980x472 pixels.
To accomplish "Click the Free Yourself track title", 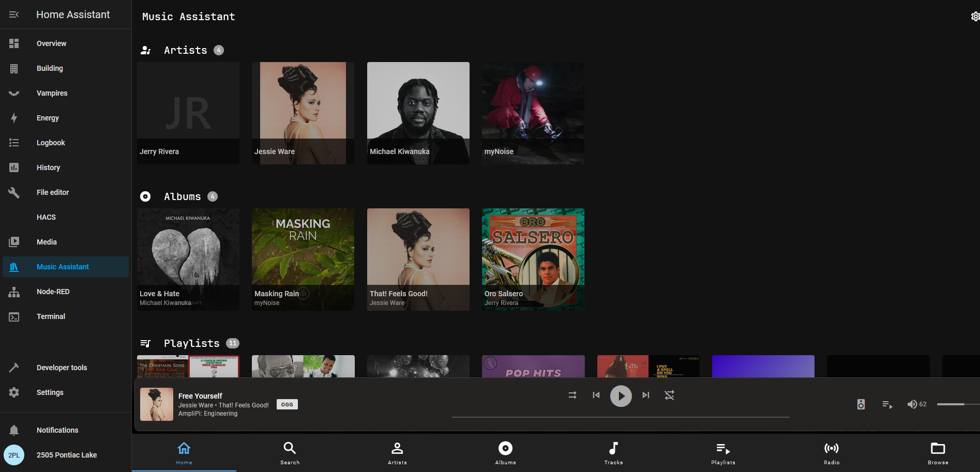I will 200,396.
